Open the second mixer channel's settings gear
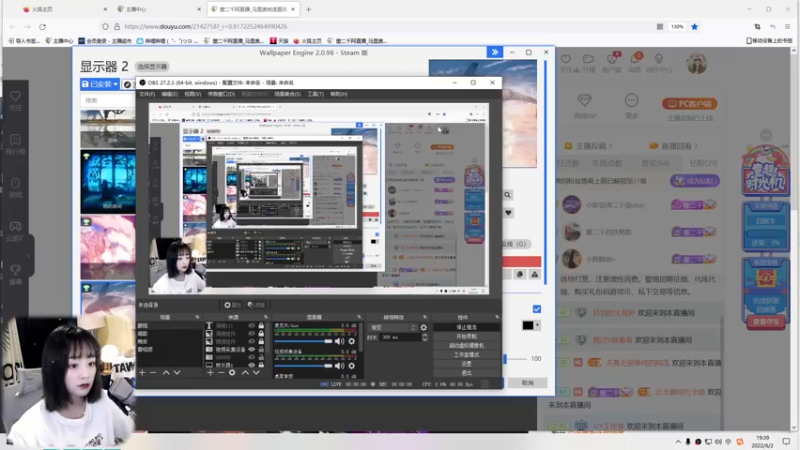 (352, 365)
